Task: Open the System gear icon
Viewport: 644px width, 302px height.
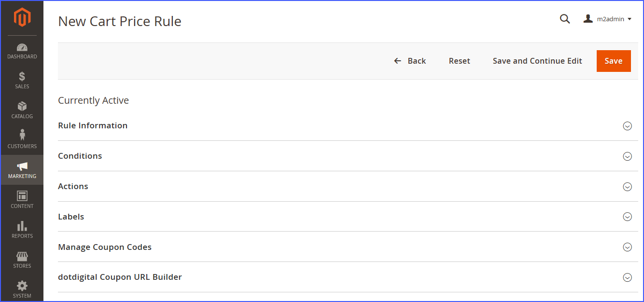Action: point(22,286)
